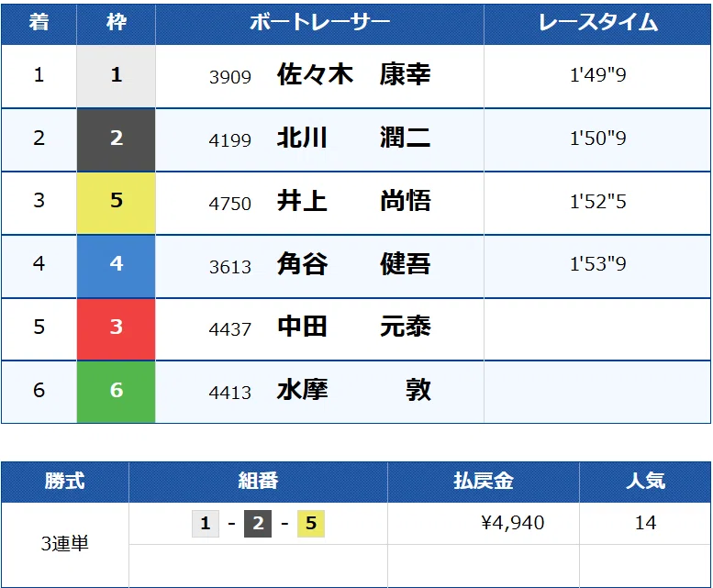Click the white lane 1 frame cell
This screenshot has width=713, height=588.
116,76
